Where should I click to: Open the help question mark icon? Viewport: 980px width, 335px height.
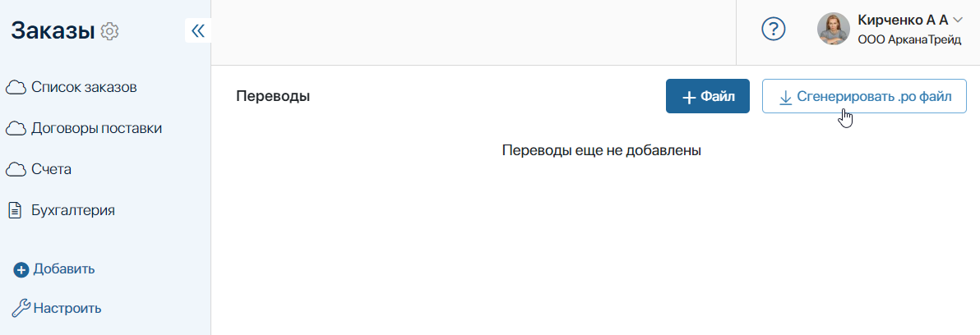coord(773,29)
